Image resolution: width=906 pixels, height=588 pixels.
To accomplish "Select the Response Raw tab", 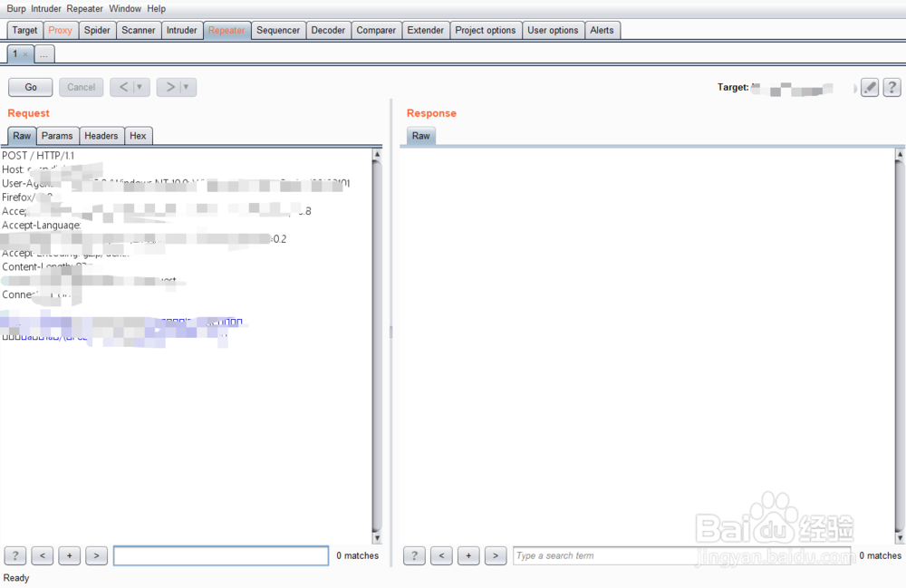I will [421, 136].
